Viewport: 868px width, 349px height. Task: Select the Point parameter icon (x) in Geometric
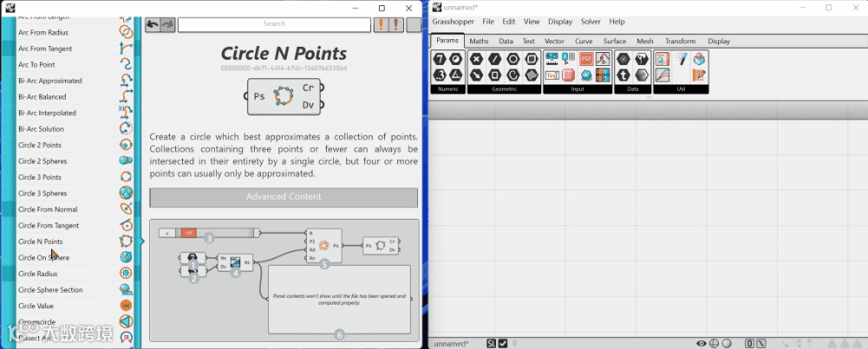pos(476,59)
